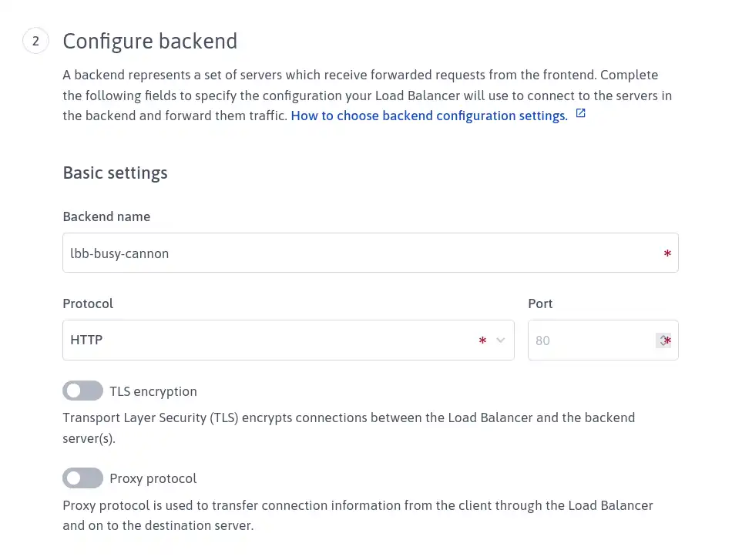Viewport: 732px width, 560px height.
Task: Click the red asterisk in the Backend name field
Action: point(667,253)
